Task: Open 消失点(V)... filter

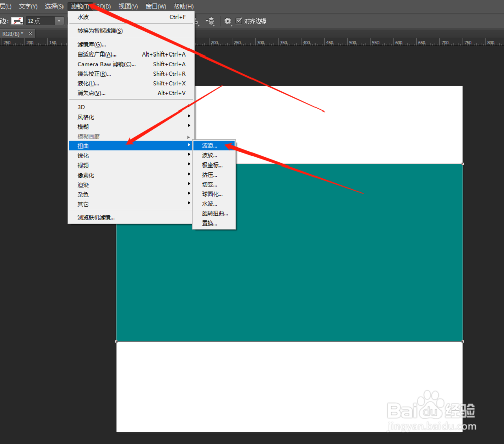Action: [131, 93]
